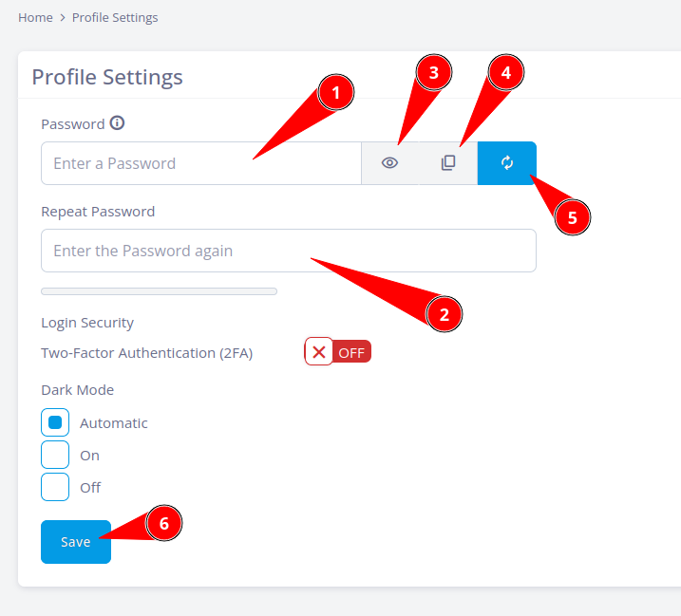The width and height of the screenshot is (681, 616).
Task: Click the red callout marker numbered 6
Action: point(163,523)
